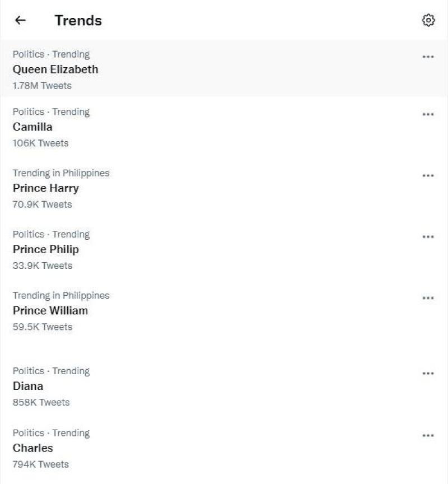448x484 pixels.
Task: View the Charles trending topic
Action: coord(33,448)
